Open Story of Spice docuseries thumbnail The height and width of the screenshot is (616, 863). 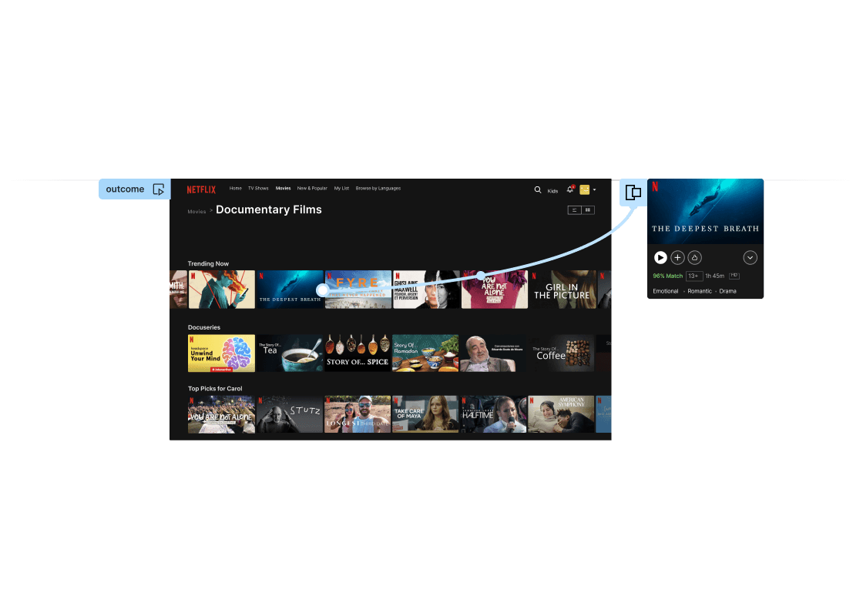(357, 353)
